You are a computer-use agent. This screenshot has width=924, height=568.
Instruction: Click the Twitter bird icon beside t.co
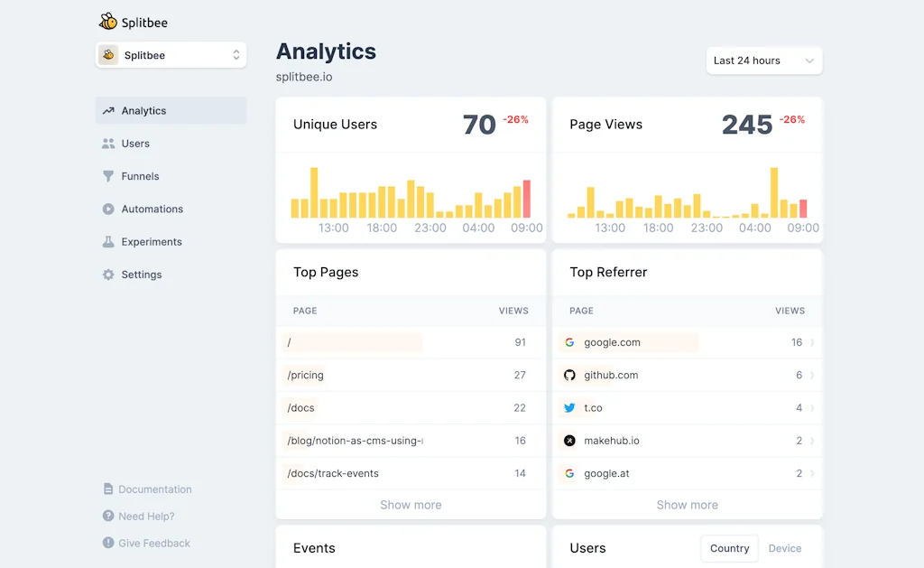[x=569, y=407]
